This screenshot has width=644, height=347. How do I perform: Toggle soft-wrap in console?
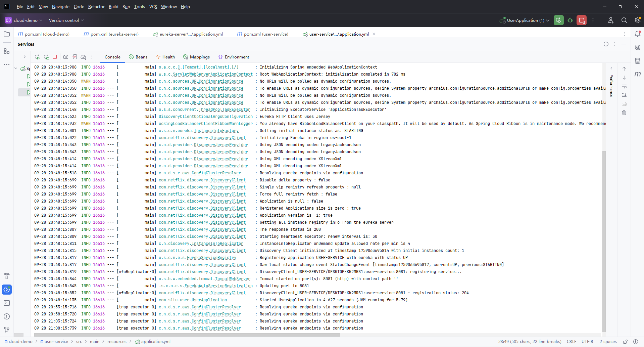pyautogui.click(x=624, y=87)
